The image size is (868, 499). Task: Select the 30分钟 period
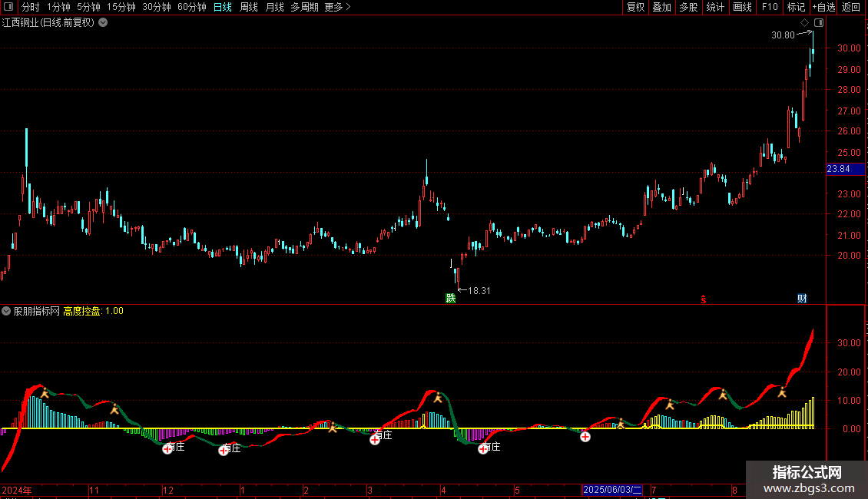[157, 7]
